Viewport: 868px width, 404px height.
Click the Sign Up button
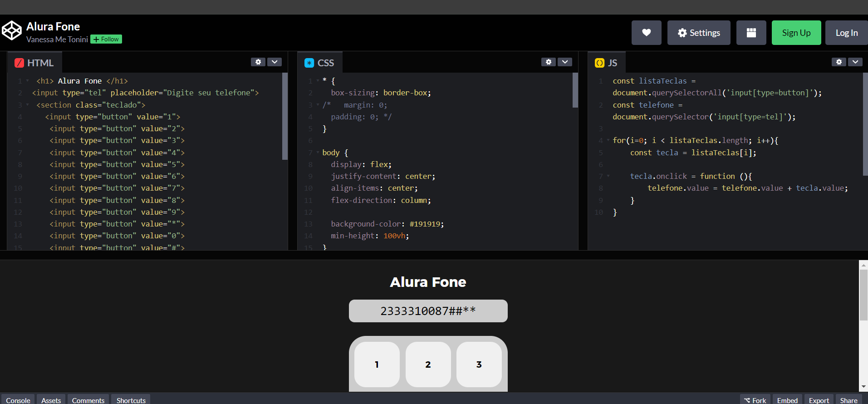tap(796, 33)
